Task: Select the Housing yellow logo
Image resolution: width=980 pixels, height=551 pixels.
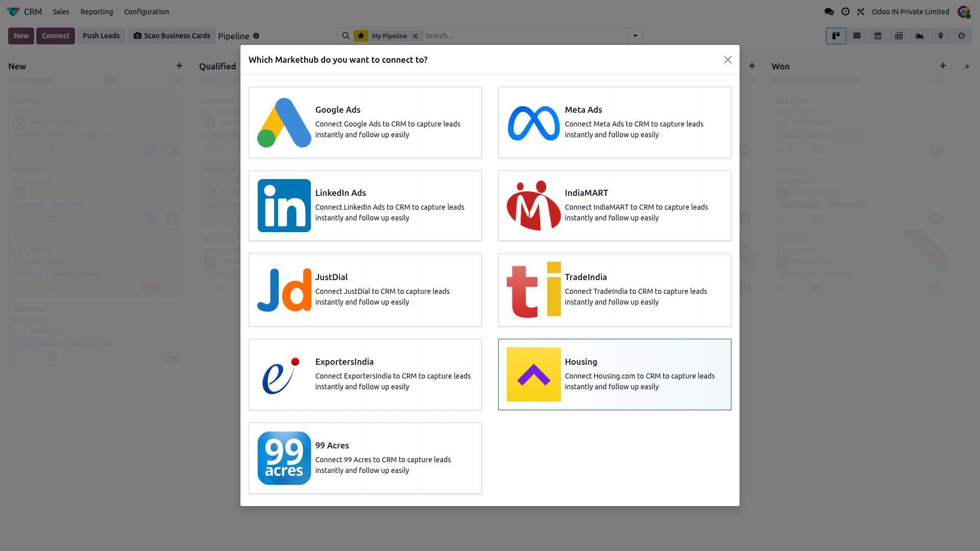Action: click(x=533, y=374)
